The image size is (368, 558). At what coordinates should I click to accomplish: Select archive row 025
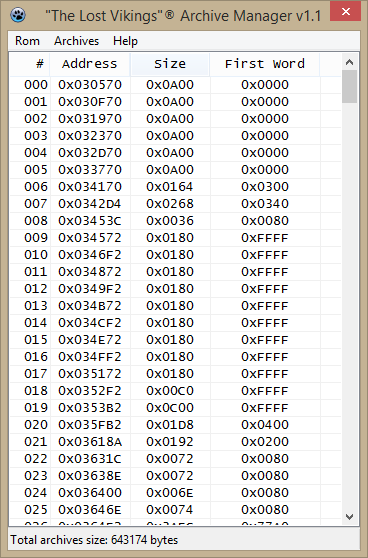[175, 510]
